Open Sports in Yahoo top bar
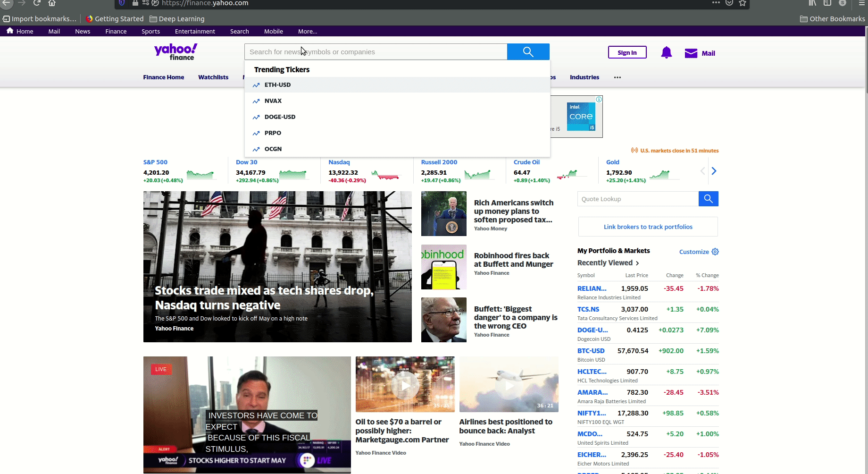 [x=150, y=32]
